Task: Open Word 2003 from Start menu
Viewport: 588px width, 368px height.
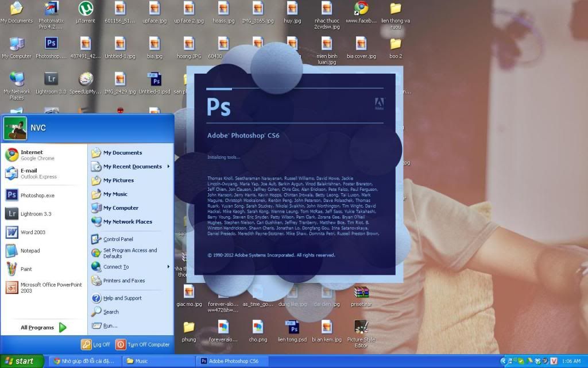Action: tap(44, 232)
